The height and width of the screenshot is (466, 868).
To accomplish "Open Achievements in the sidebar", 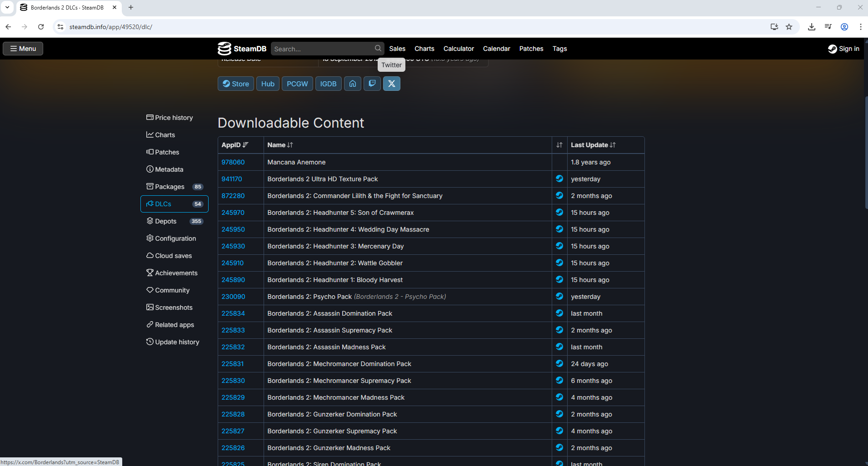I will tap(175, 273).
